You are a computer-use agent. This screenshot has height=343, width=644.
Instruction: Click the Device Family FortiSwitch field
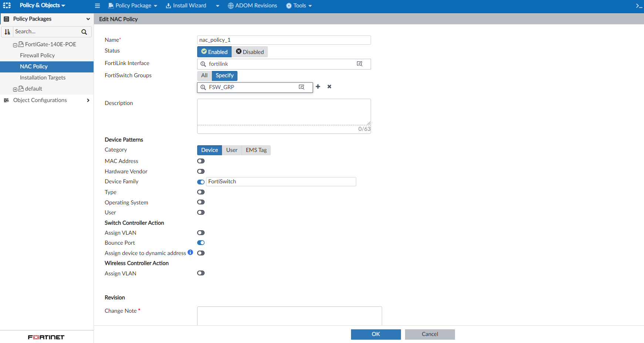pyautogui.click(x=281, y=181)
